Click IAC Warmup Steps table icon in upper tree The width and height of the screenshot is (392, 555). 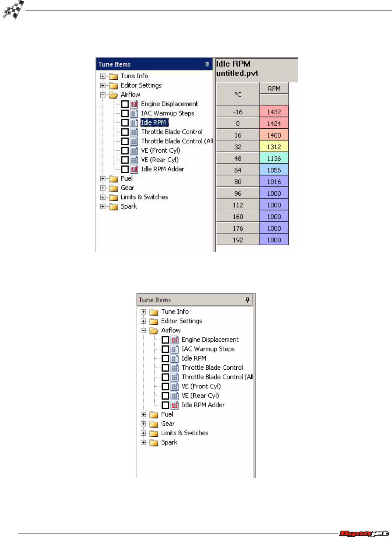(x=134, y=113)
